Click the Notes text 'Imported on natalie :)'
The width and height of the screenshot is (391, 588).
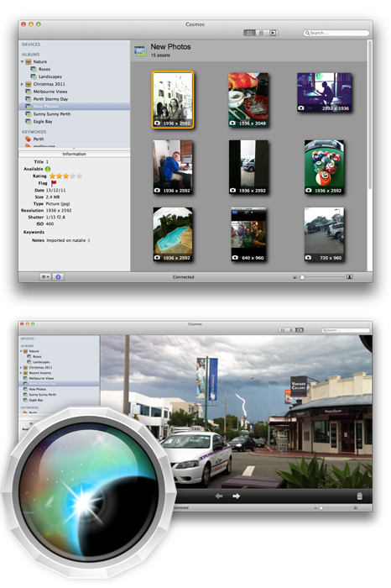tap(68, 240)
